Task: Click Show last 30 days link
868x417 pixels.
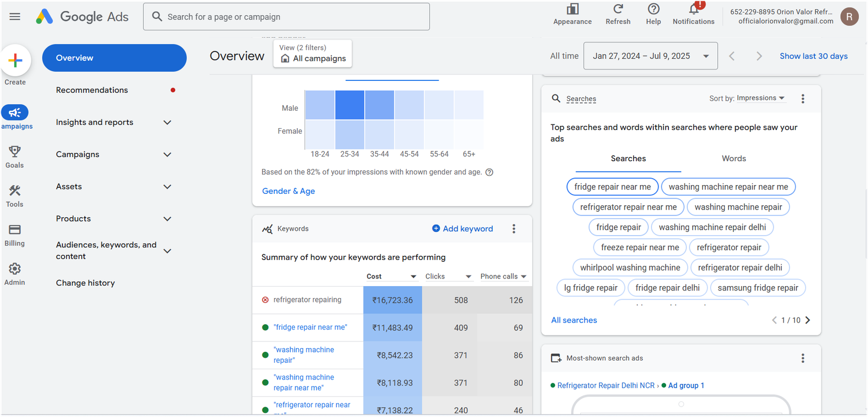Action: pos(813,56)
